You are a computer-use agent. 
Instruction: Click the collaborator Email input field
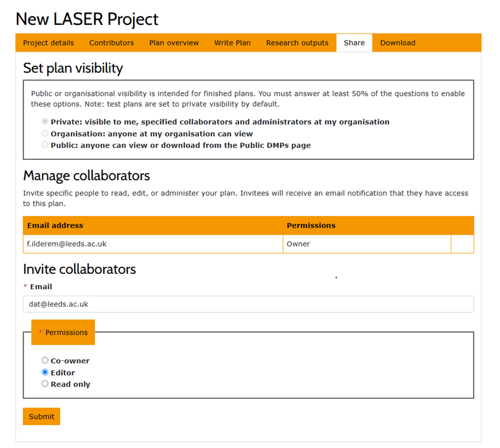coord(248,304)
